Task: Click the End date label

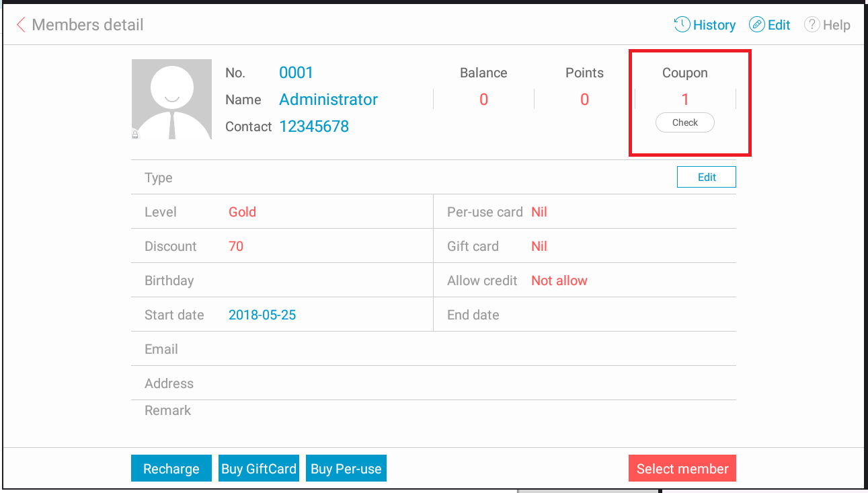Action: (473, 315)
